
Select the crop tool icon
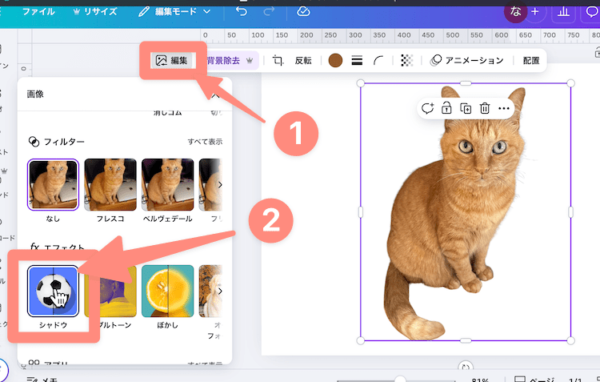point(278,60)
